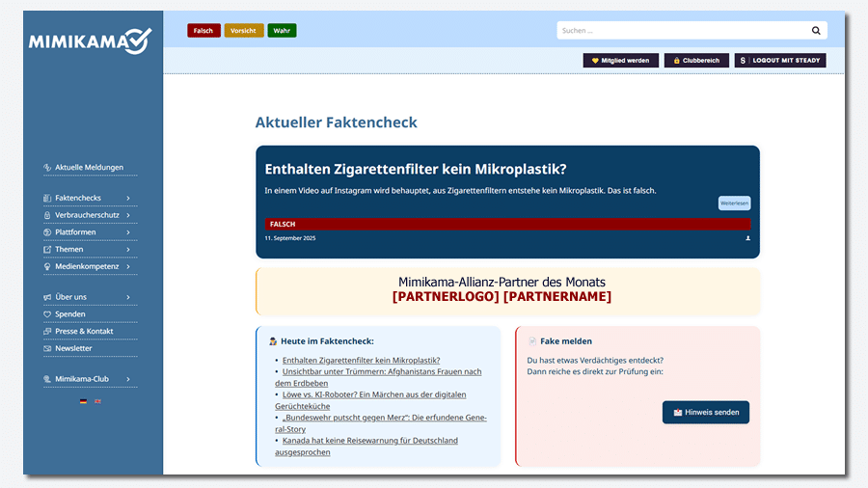Click the Über uns megaphone icon

(47, 297)
